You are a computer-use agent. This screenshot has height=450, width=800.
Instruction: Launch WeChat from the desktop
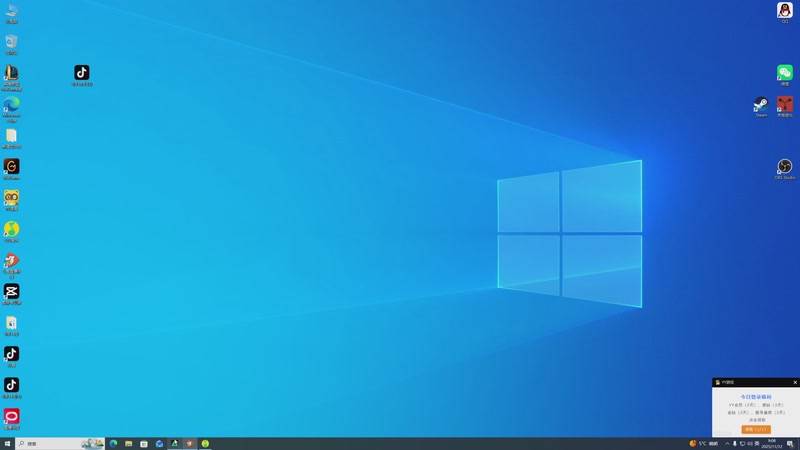785,75
